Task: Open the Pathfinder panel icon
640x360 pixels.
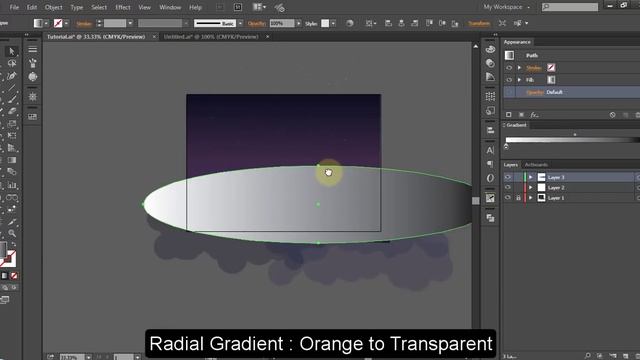Action: 490,218
